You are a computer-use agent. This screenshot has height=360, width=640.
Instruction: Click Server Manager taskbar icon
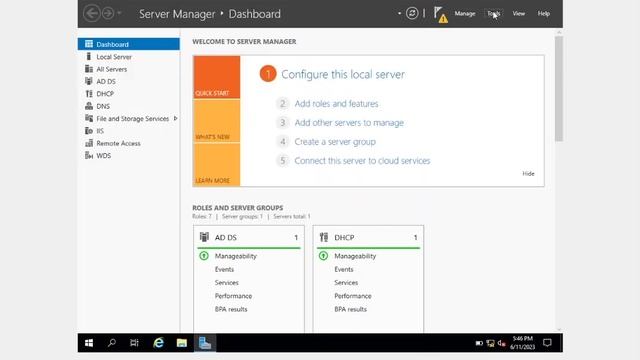205,343
